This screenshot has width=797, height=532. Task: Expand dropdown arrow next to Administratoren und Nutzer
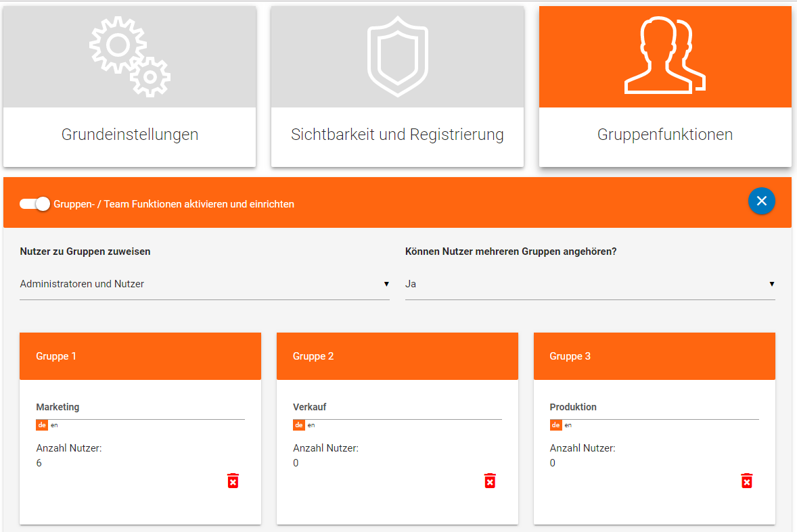pos(386,285)
